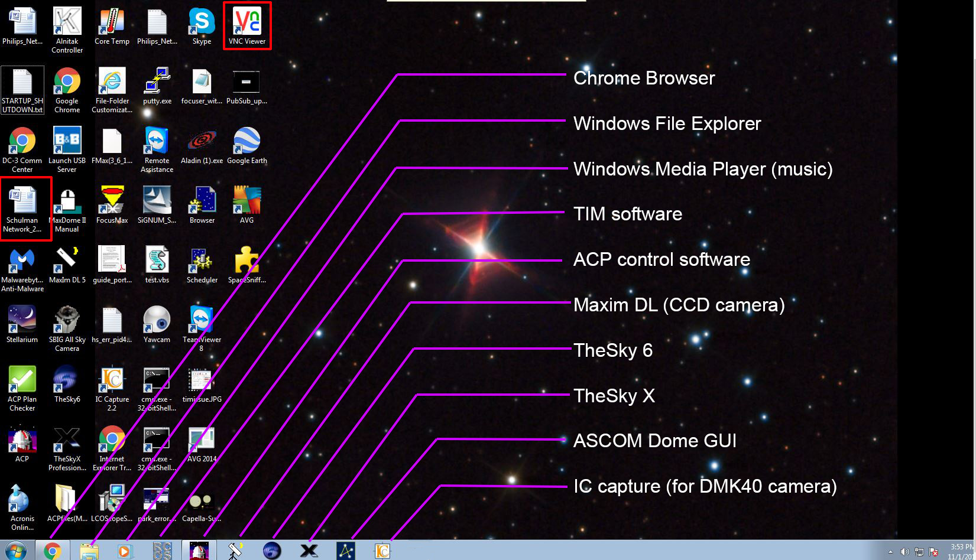The image size is (976, 560).
Task: Open File-Folder Customization shortcut
Action: point(112,90)
